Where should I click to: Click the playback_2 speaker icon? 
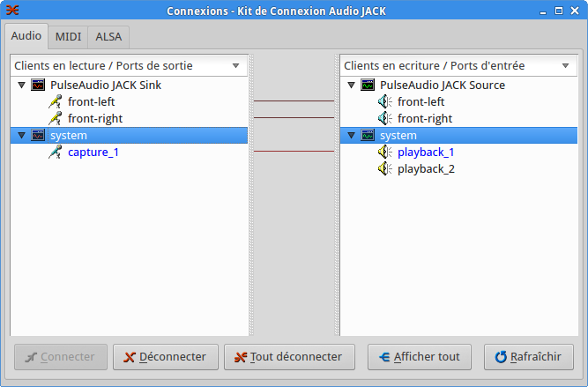385,169
